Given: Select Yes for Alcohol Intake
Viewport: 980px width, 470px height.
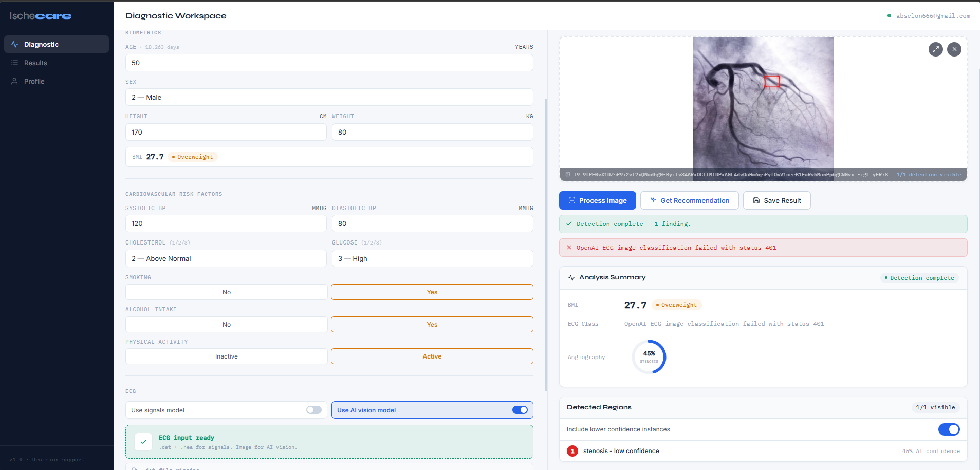Looking at the screenshot, I should click(432, 325).
